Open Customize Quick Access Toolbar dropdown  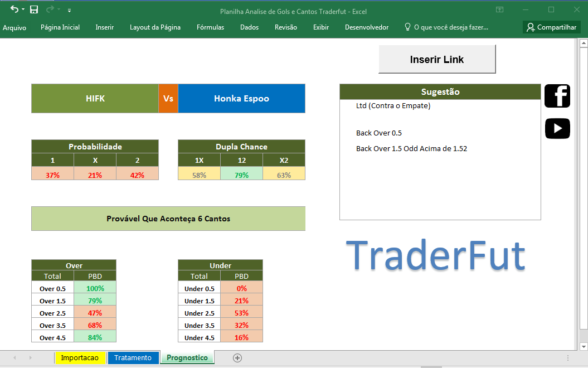tap(69, 11)
